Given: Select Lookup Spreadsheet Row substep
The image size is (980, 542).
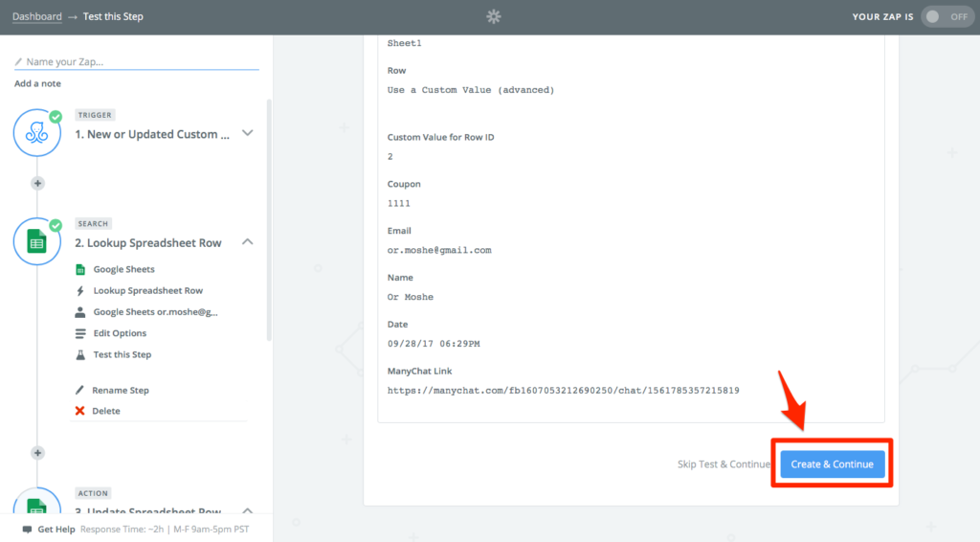Looking at the screenshot, I should (x=148, y=291).
